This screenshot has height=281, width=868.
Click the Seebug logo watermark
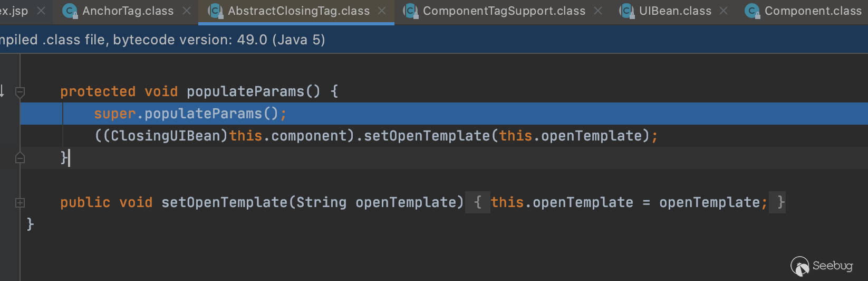tap(821, 266)
